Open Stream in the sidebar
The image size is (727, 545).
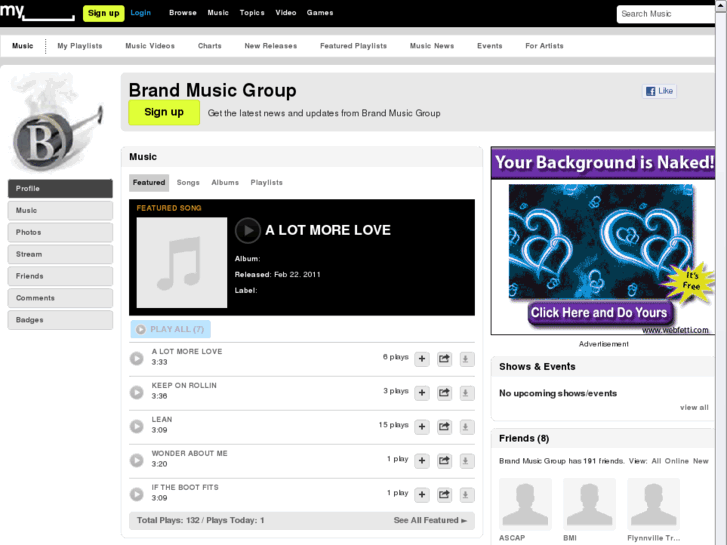[60, 254]
